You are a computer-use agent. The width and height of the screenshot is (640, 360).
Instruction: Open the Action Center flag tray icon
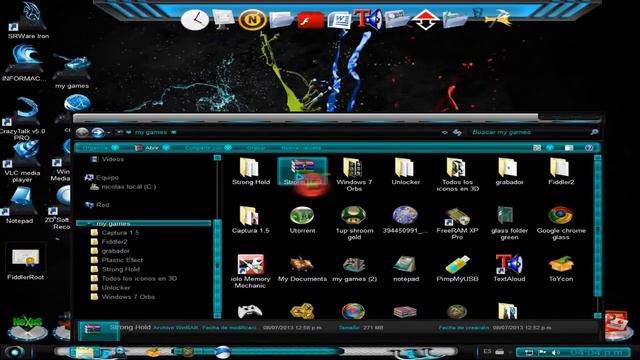pyautogui.click(x=542, y=352)
